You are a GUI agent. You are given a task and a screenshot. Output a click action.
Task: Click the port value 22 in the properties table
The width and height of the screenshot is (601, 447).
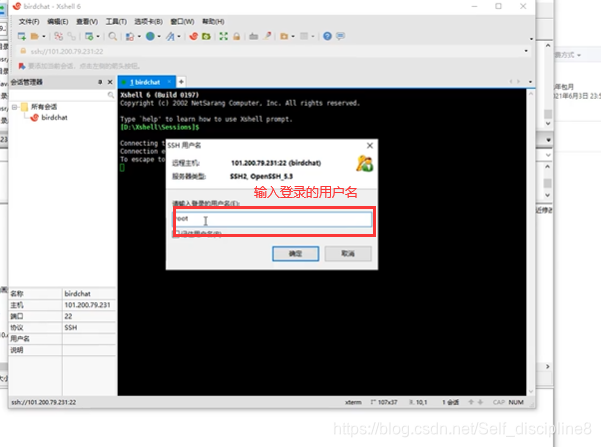pyautogui.click(x=68, y=316)
